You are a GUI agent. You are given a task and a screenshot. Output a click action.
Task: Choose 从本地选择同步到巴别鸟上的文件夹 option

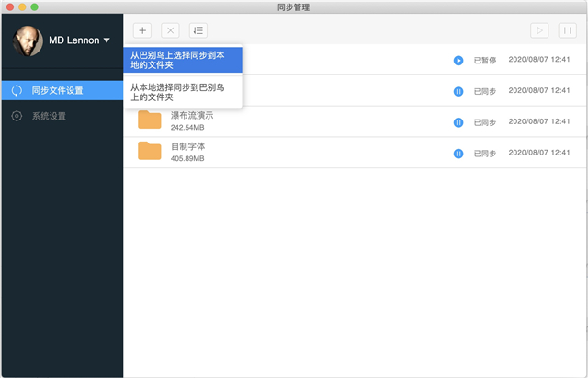point(183,93)
